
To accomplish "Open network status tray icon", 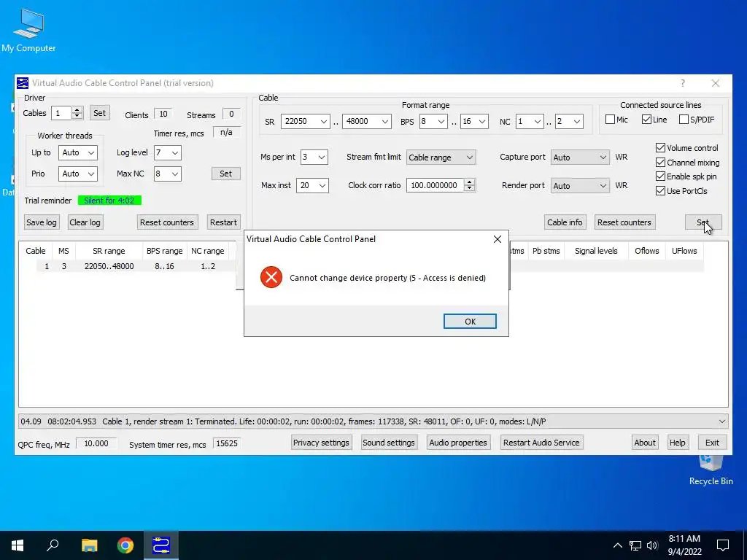I will pyautogui.click(x=635, y=545).
